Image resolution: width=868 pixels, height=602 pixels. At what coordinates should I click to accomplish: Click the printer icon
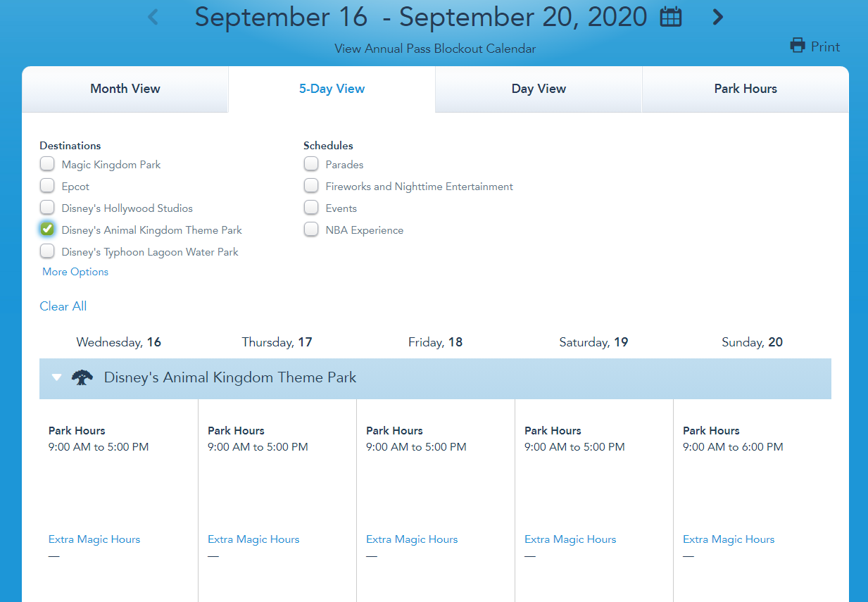tap(798, 46)
